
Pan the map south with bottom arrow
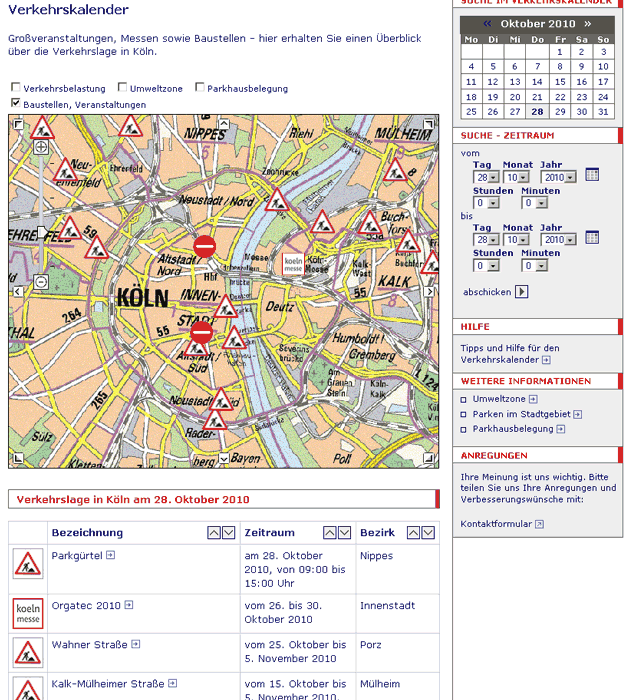click(224, 458)
